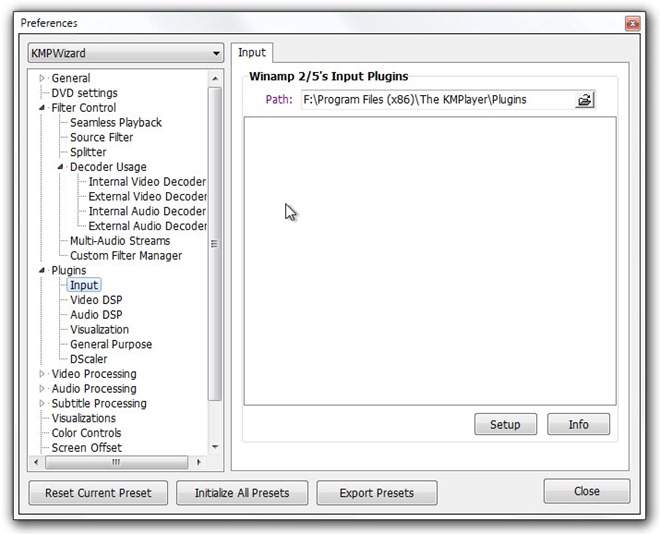The image size is (660, 534).
Task: Collapse the Decoder Usage tree node
Action: [60, 167]
